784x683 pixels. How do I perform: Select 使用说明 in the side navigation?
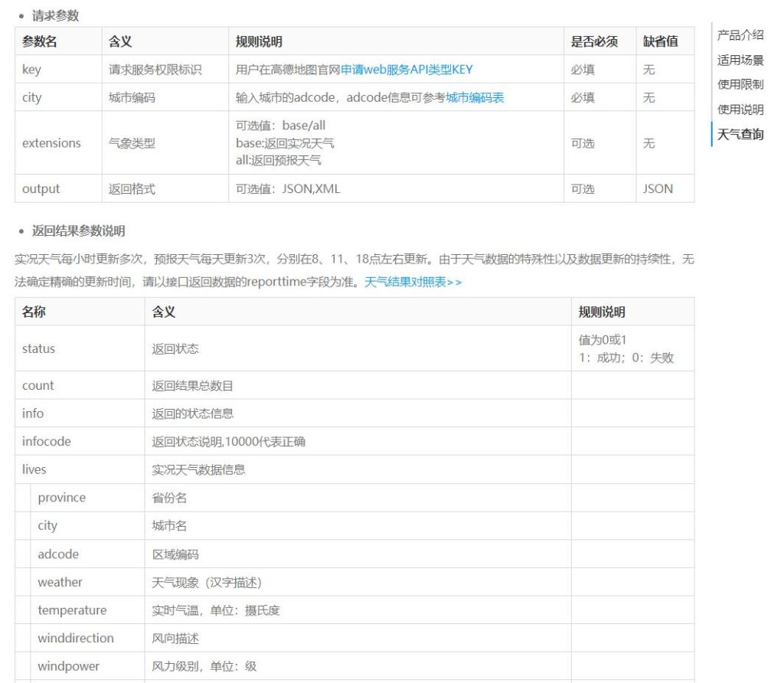click(x=740, y=109)
